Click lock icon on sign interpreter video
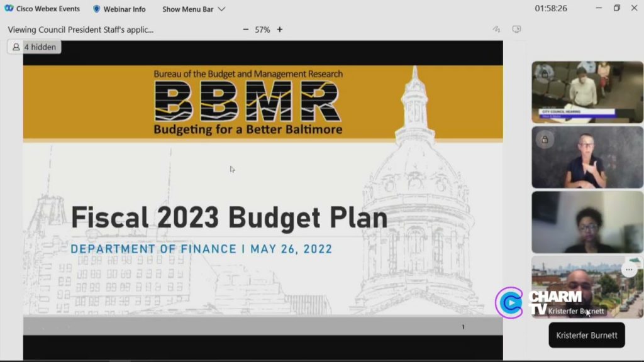This screenshot has width=644, height=362. click(x=545, y=140)
